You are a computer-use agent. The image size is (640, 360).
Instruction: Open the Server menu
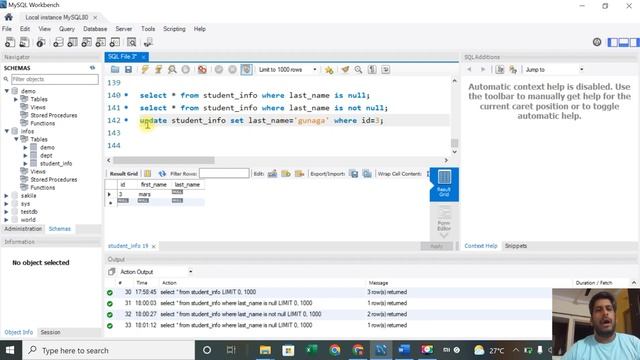pyautogui.click(x=124, y=29)
